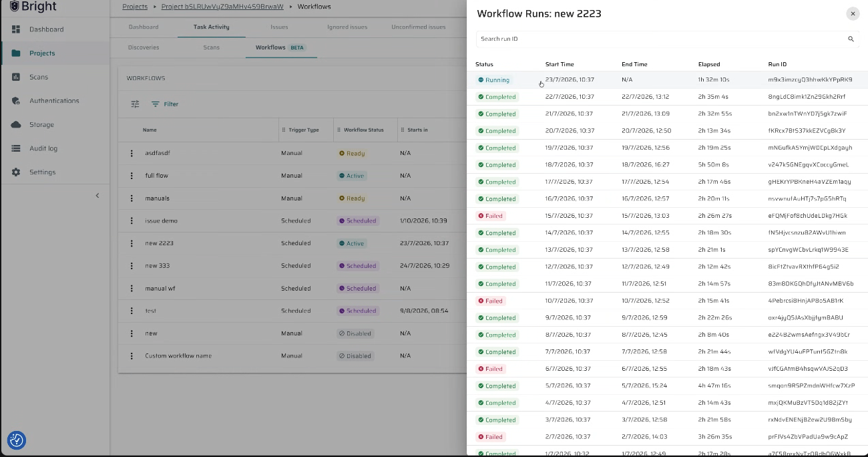Switch to the Issues tab
Viewport: 868px width, 457px height.
click(x=279, y=27)
